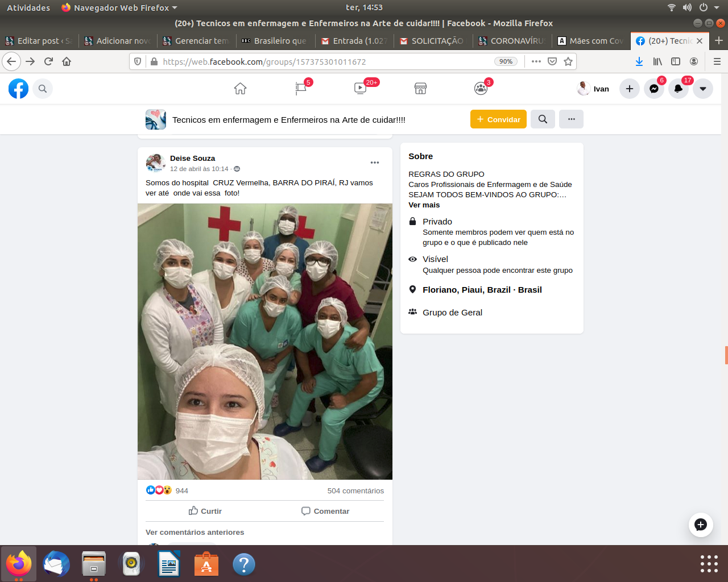This screenshot has height=582, width=728.
Task: Click the search icon in group header
Action: click(x=543, y=119)
